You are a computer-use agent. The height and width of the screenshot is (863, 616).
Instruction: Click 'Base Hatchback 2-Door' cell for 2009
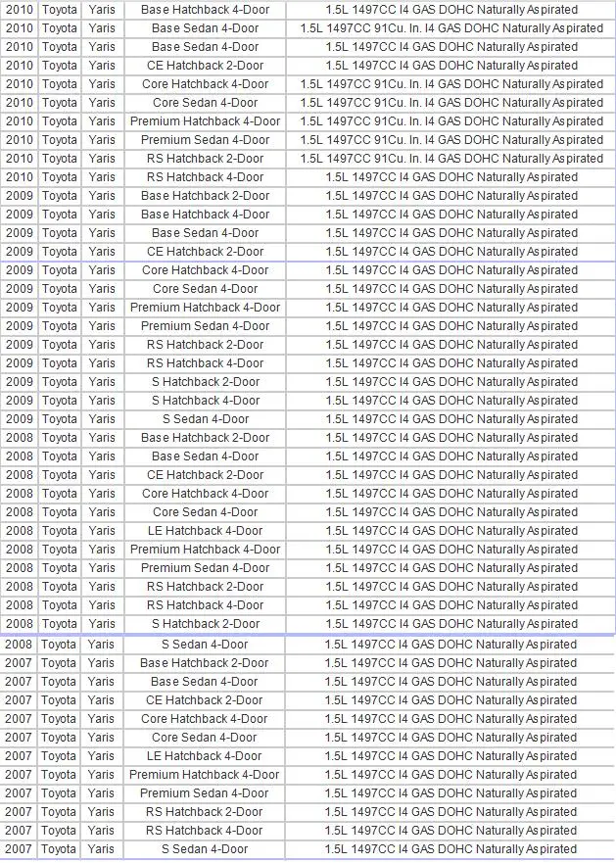click(206, 196)
